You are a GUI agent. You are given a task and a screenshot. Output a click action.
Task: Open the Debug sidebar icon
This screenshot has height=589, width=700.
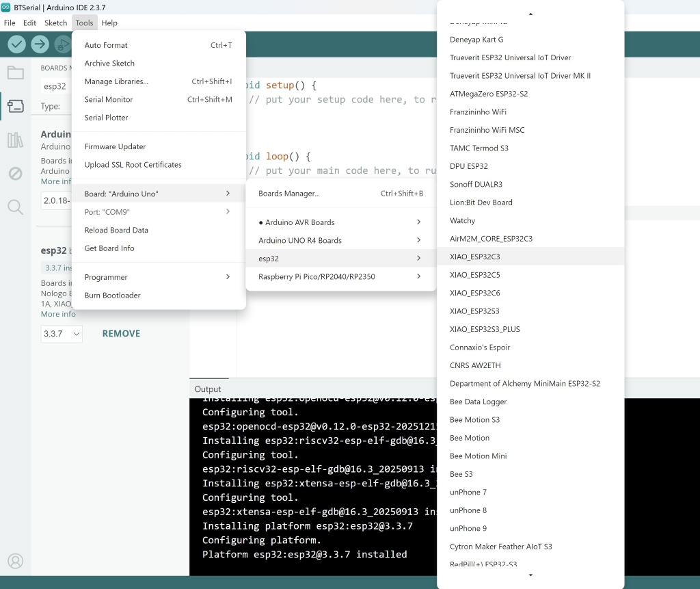click(x=15, y=173)
